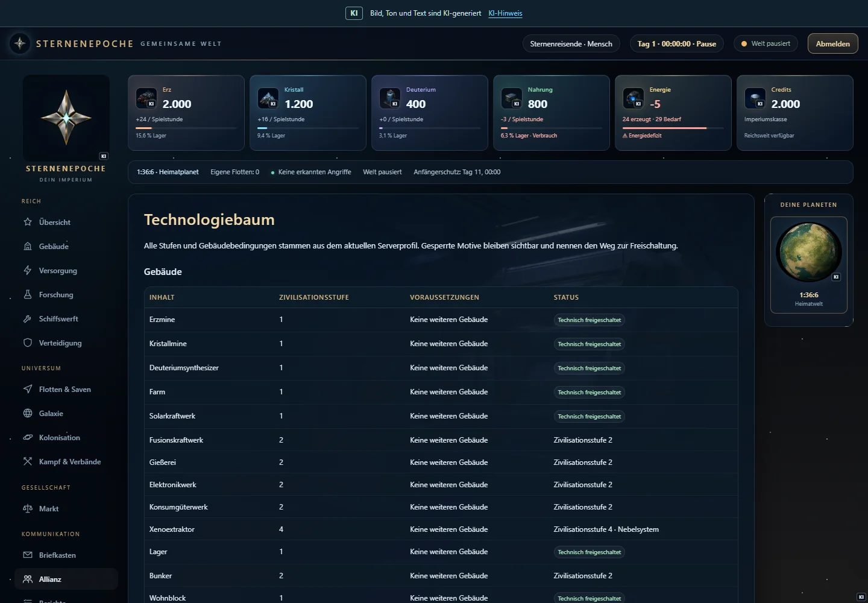Open the Forschung menu entry

(66, 294)
